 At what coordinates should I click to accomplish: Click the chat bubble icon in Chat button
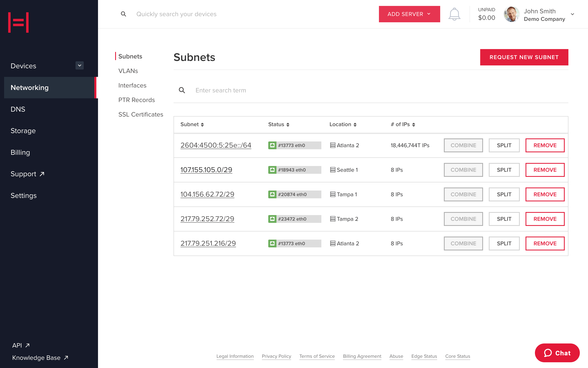click(x=548, y=353)
